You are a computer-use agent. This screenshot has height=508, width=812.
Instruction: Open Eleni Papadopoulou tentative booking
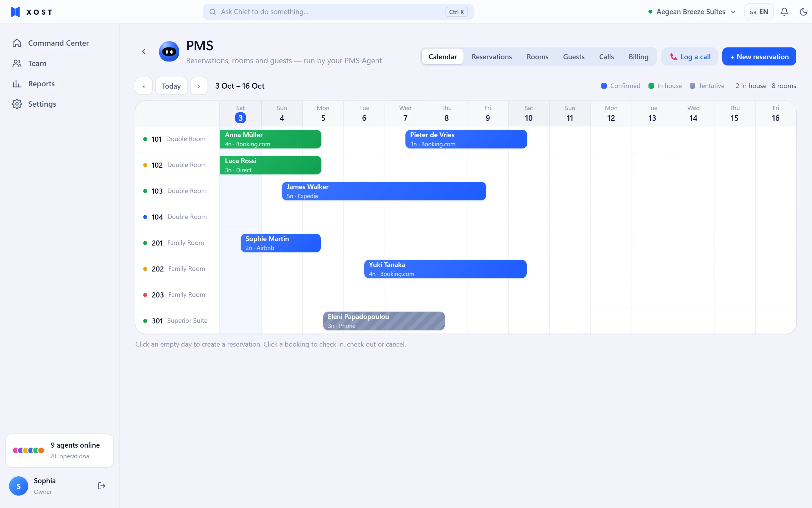[x=384, y=321]
